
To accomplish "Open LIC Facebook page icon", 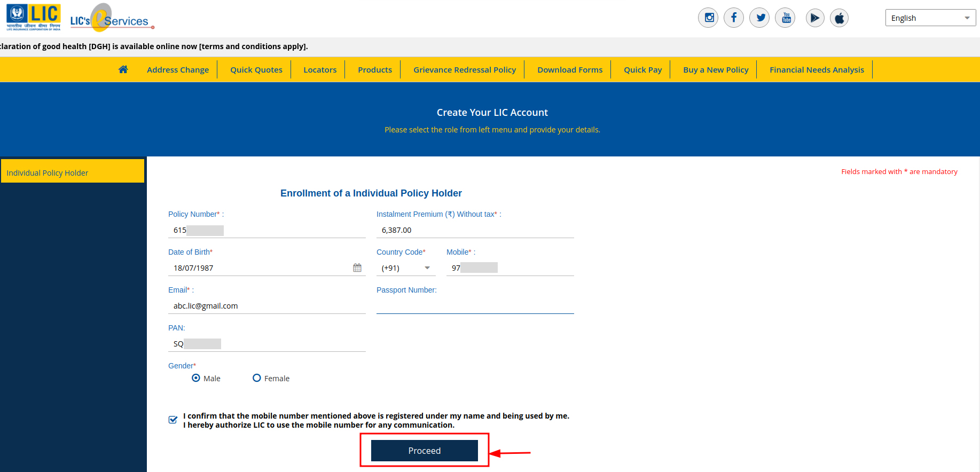I will click(x=734, y=18).
